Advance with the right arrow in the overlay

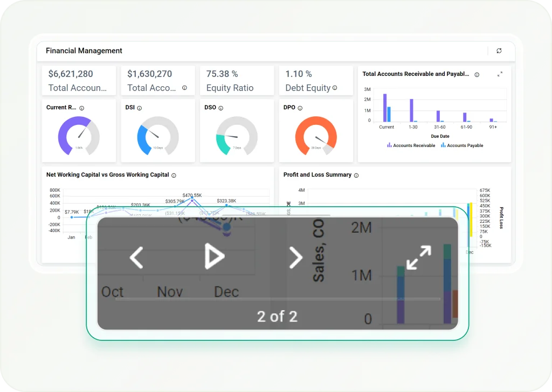coord(295,257)
